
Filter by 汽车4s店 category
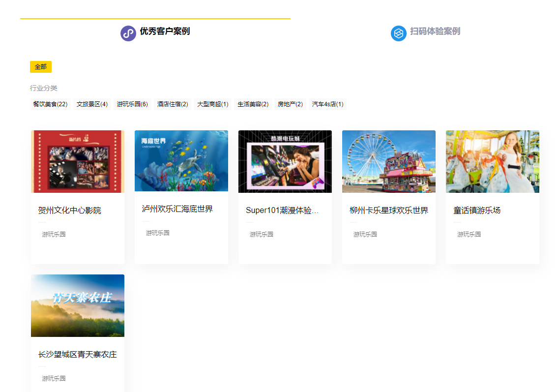coord(326,104)
